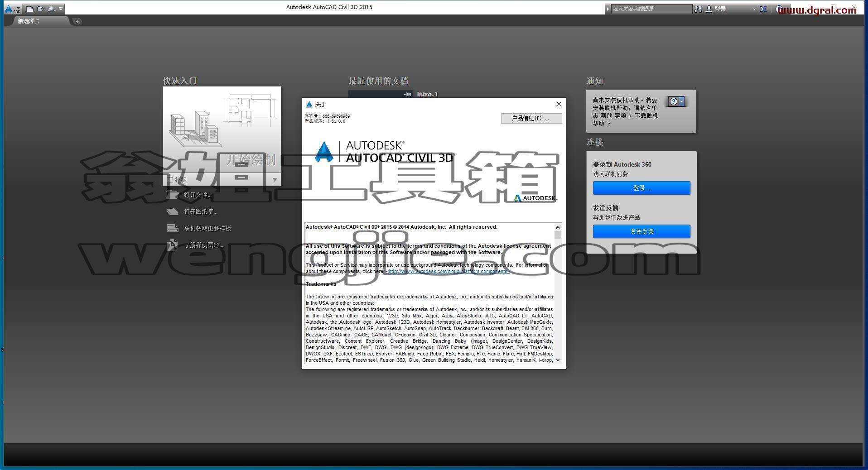Close the 关于 About dialog
Viewport: 868px width, 470px height.
(x=559, y=104)
